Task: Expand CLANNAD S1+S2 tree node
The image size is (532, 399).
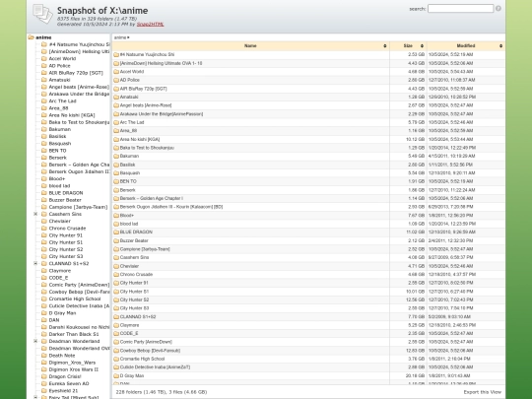Action: [35, 264]
